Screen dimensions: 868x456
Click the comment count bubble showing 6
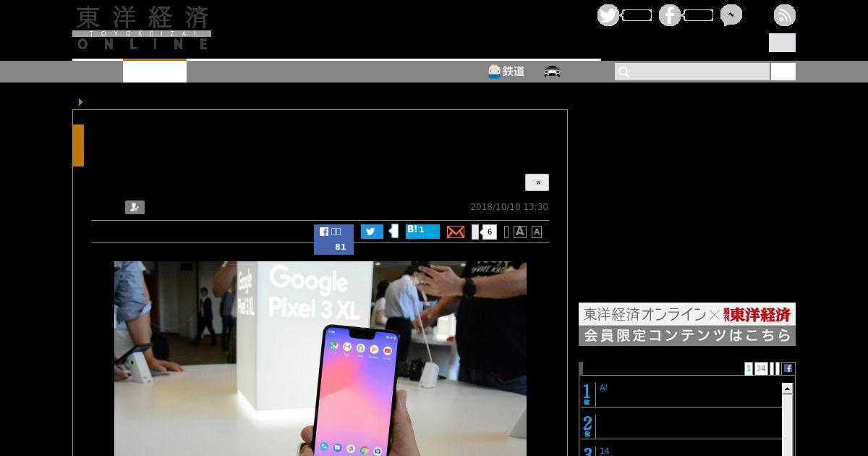(488, 232)
